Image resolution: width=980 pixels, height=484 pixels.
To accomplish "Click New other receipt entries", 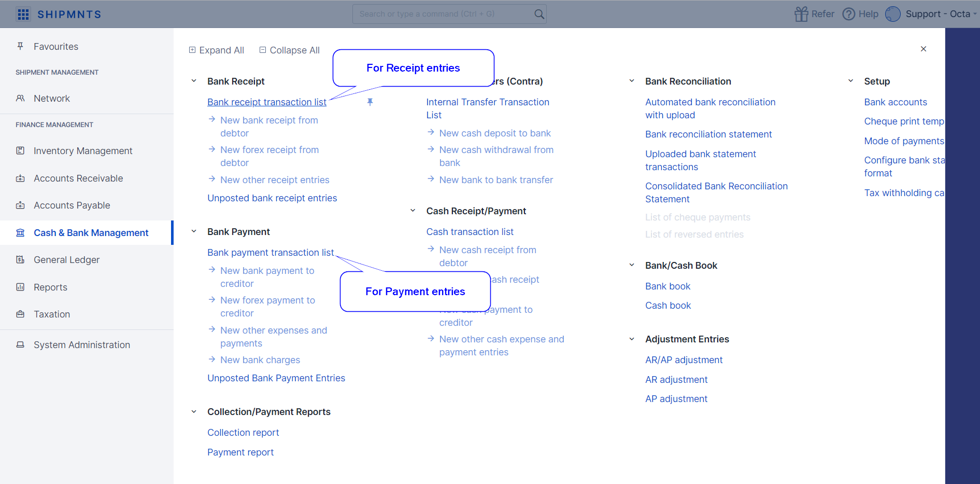I will tap(275, 180).
